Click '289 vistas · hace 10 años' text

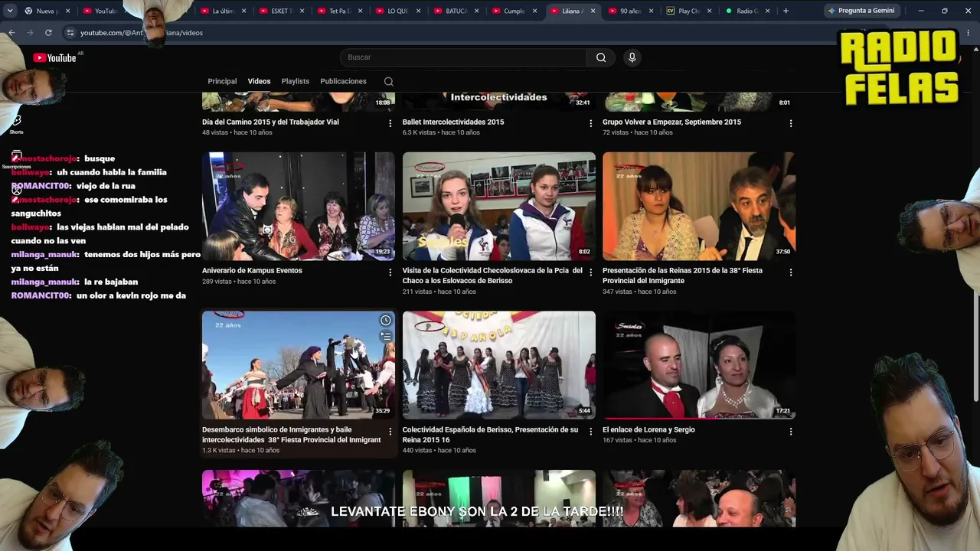(239, 282)
